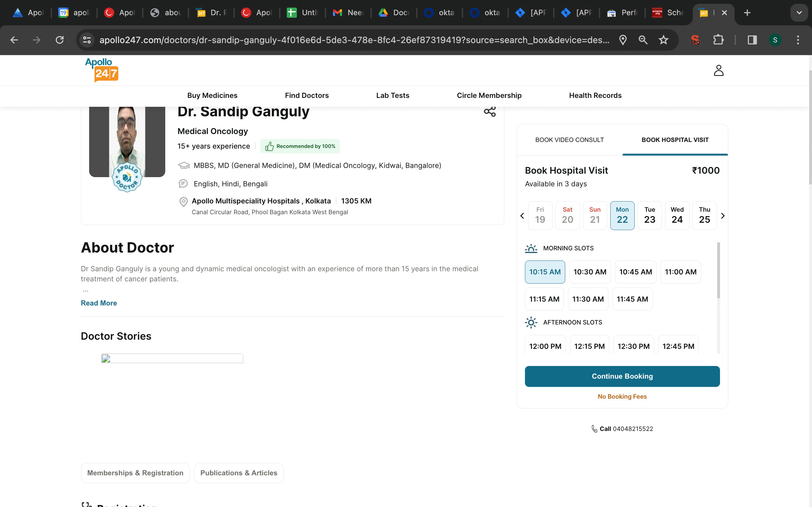Image resolution: width=812 pixels, height=507 pixels.
Task: Choose Tue 23 as the appointment date
Action: pos(650,215)
